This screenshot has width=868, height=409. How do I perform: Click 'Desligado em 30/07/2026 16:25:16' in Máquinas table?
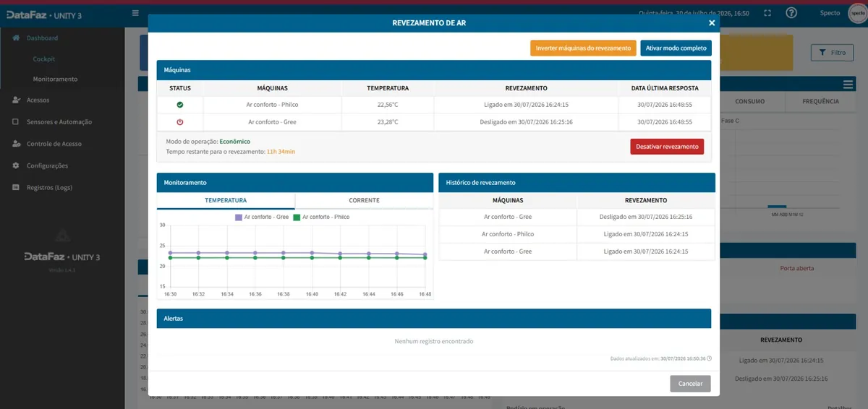[526, 122]
